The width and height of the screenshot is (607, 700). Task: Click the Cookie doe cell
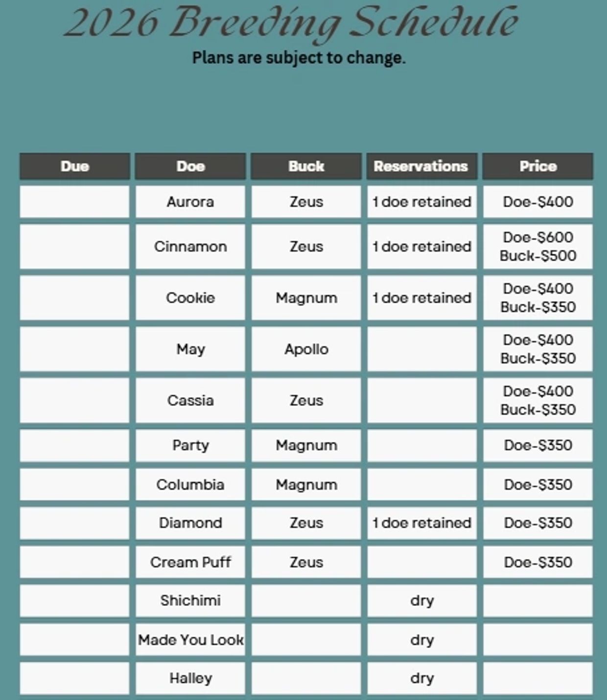(x=190, y=298)
